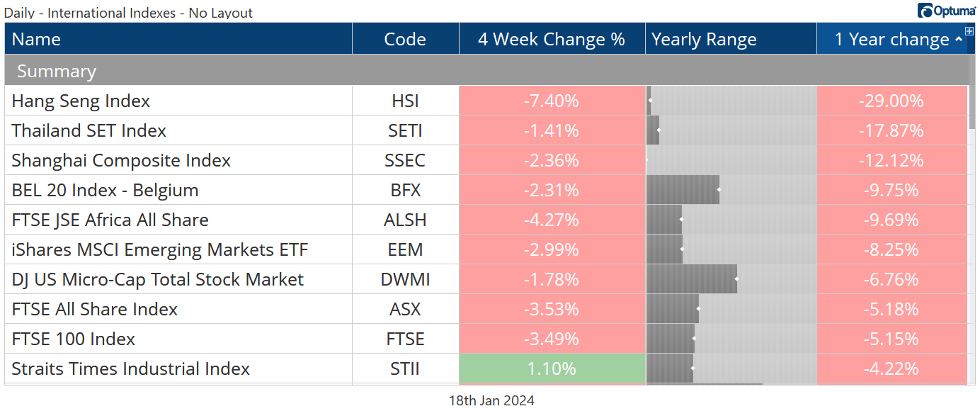Click the iShares MSCI Emerging Markets ETF name

tap(160, 249)
